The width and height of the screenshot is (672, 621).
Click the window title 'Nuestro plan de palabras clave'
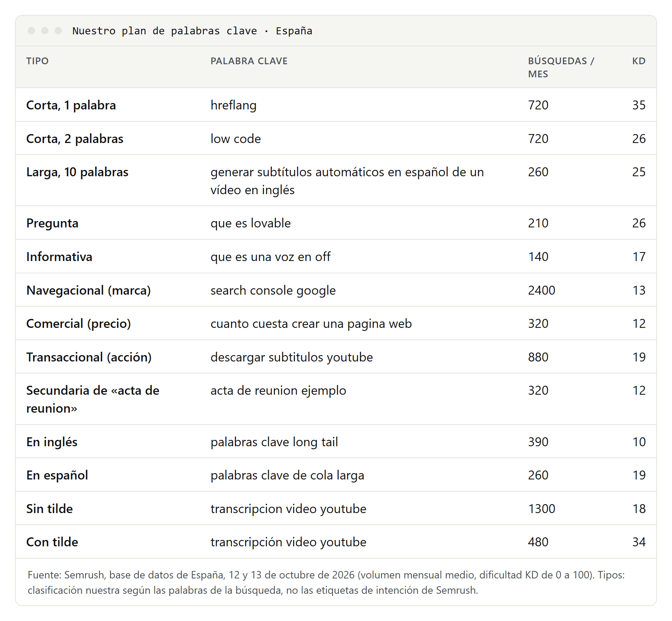tap(165, 31)
